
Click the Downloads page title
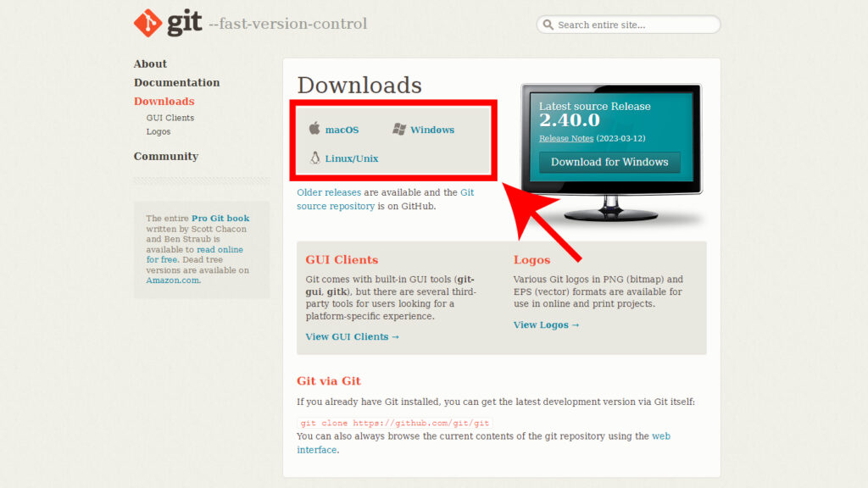359,86
